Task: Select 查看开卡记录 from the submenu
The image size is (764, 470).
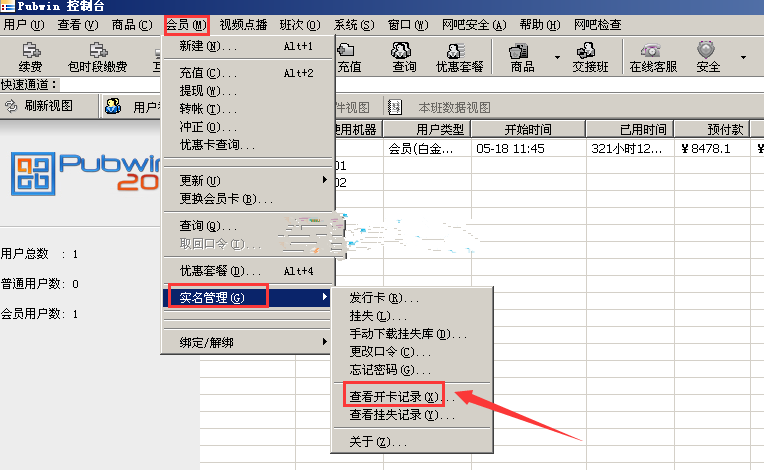Action: click(394, 396)
